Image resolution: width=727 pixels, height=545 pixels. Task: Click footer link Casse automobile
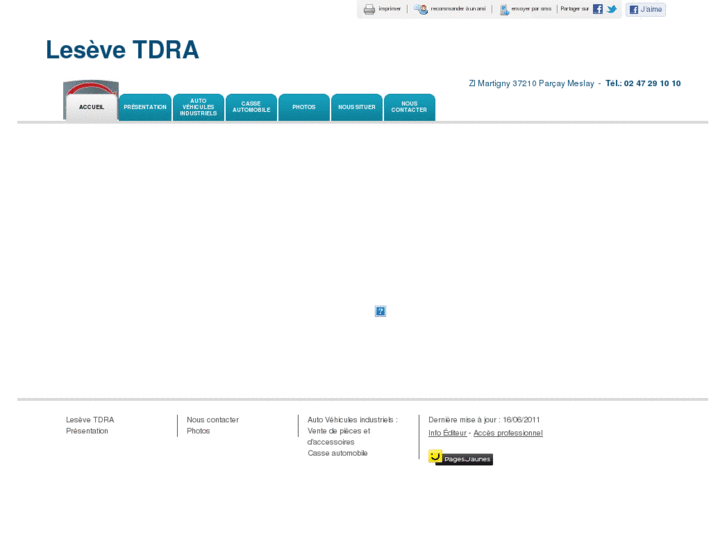[338, 453]
